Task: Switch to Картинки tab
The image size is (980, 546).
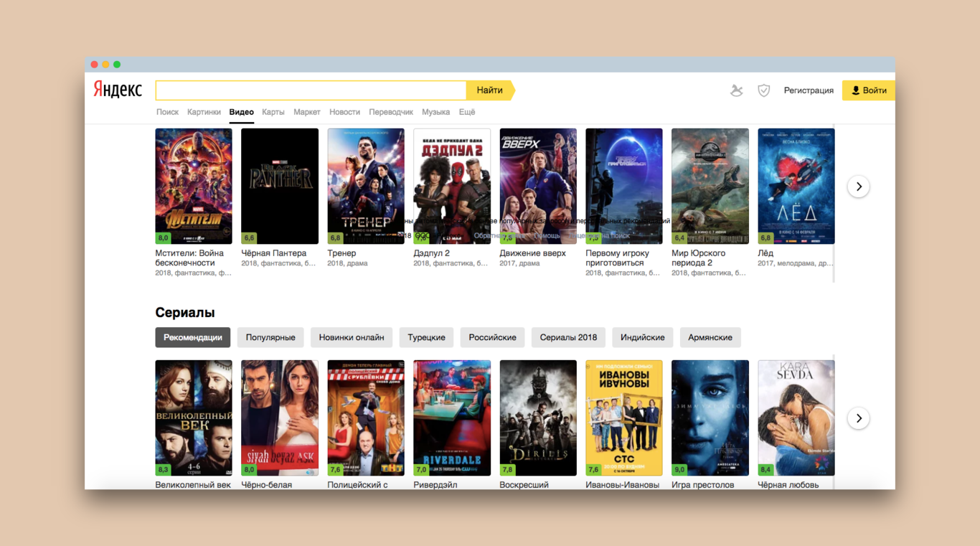Action: click(204, 112)
